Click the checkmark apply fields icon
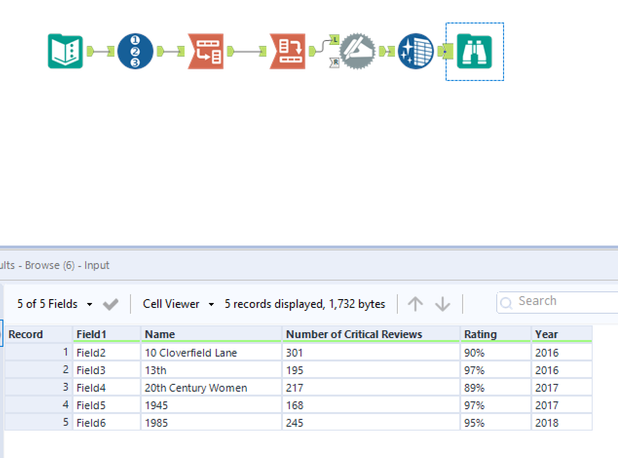 tap(110, 304)
